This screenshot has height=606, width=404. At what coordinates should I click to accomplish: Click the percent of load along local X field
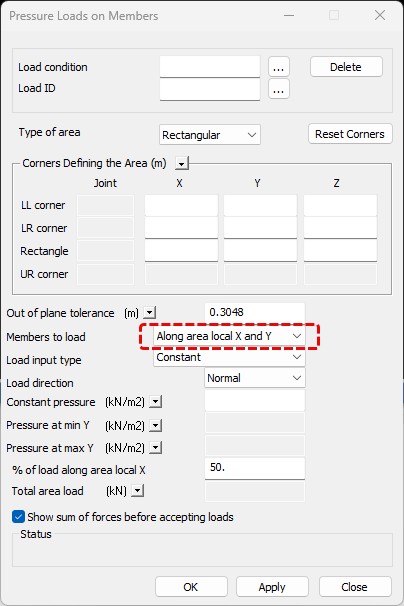coord(255,468)
